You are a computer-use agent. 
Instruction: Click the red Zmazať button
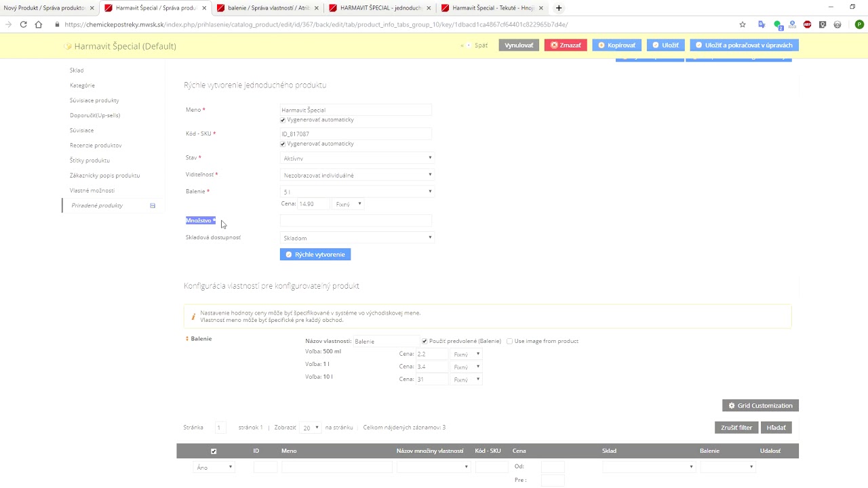point(566,45)
